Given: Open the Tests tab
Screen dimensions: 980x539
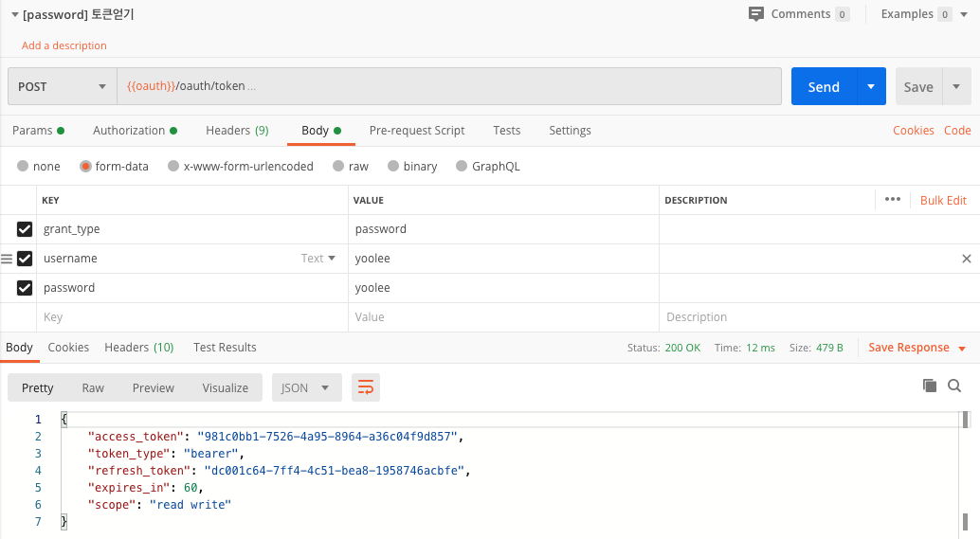Looking at the screenshot, I should tap(506, 131).
